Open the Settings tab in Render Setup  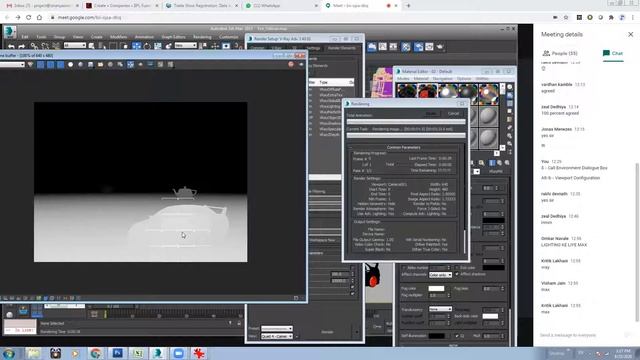point(312,48)
